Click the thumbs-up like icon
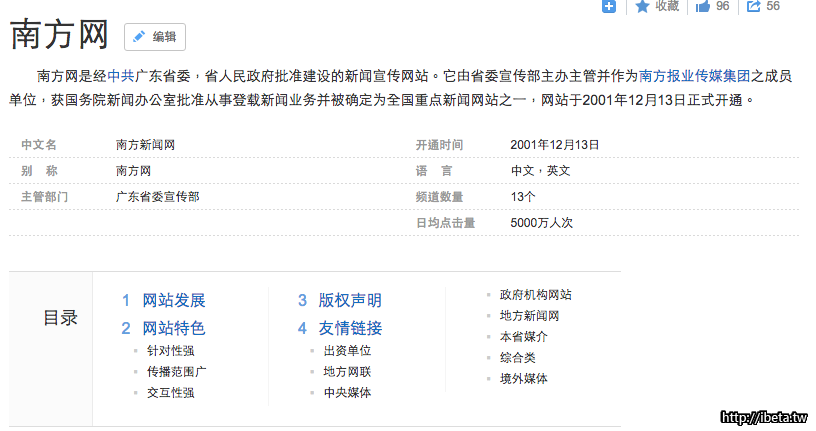Image resolution: width=816 pixels, height=431 pixels. 702,6
